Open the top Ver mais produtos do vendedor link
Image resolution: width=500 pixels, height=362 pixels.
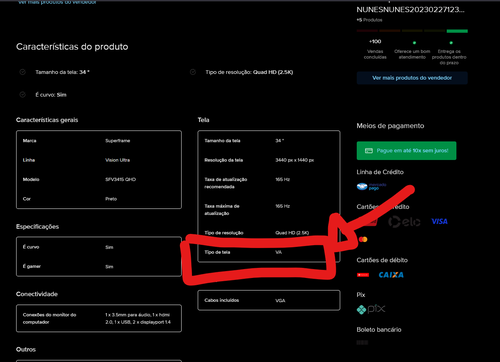point(57,2)
